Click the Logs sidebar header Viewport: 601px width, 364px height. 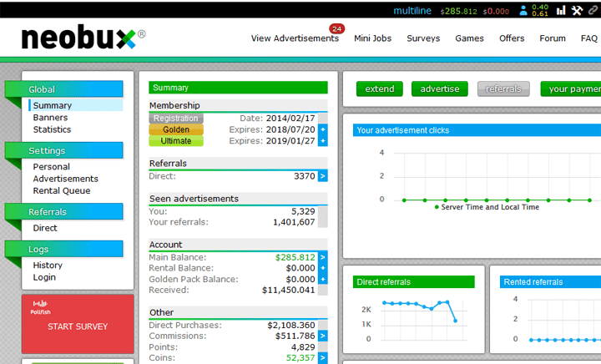tap(64, 249)
